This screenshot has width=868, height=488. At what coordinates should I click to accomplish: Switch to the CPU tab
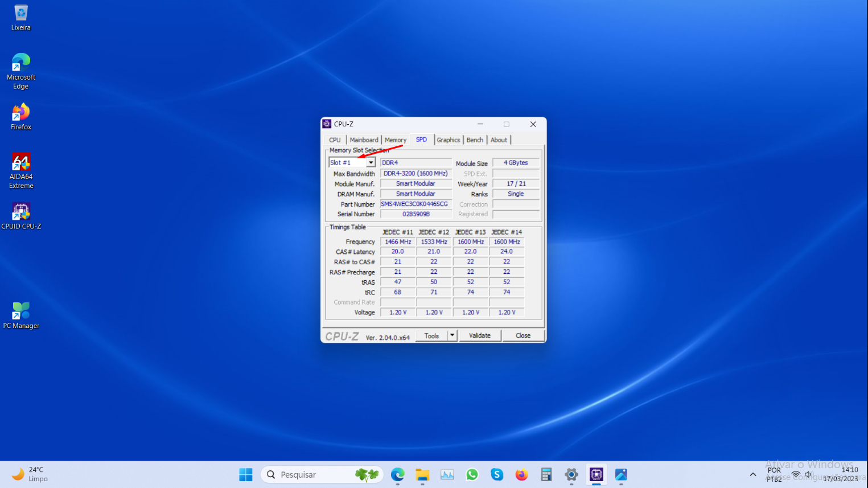click(335, 140)
